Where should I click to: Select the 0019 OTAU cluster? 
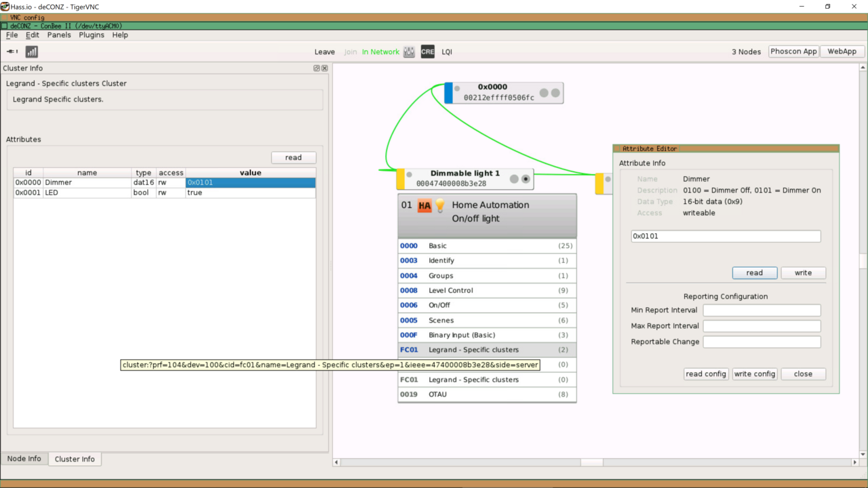tap(487, 394)
